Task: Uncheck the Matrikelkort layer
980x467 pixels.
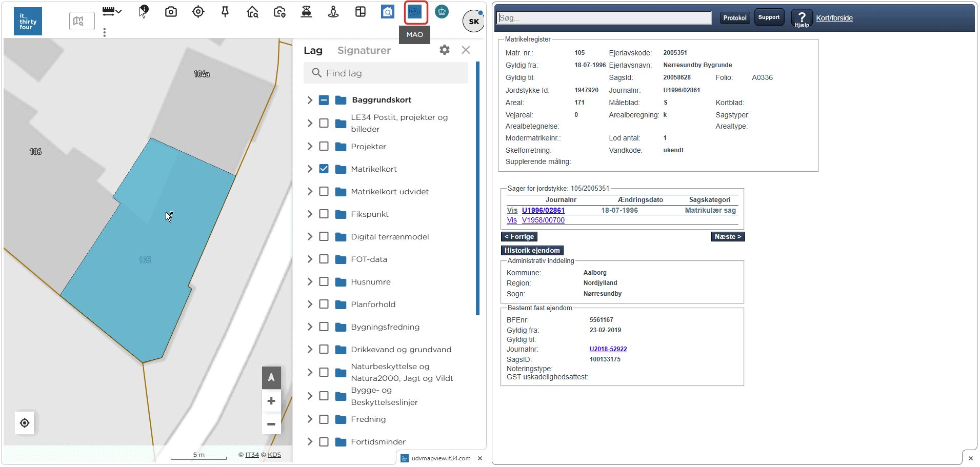Action: (324, 169)
